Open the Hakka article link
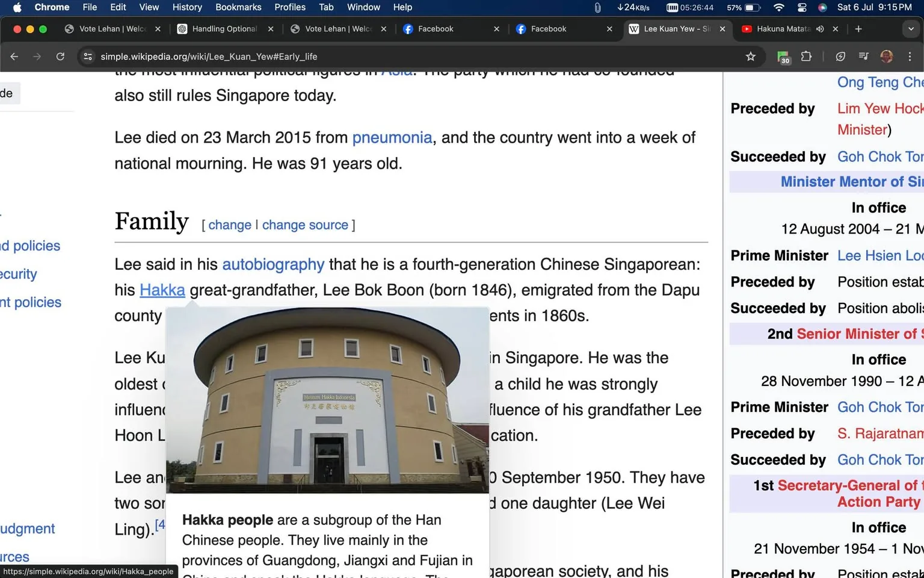Image resolution: width=924 pixels, height=578 pixels. tap(162, 290)
